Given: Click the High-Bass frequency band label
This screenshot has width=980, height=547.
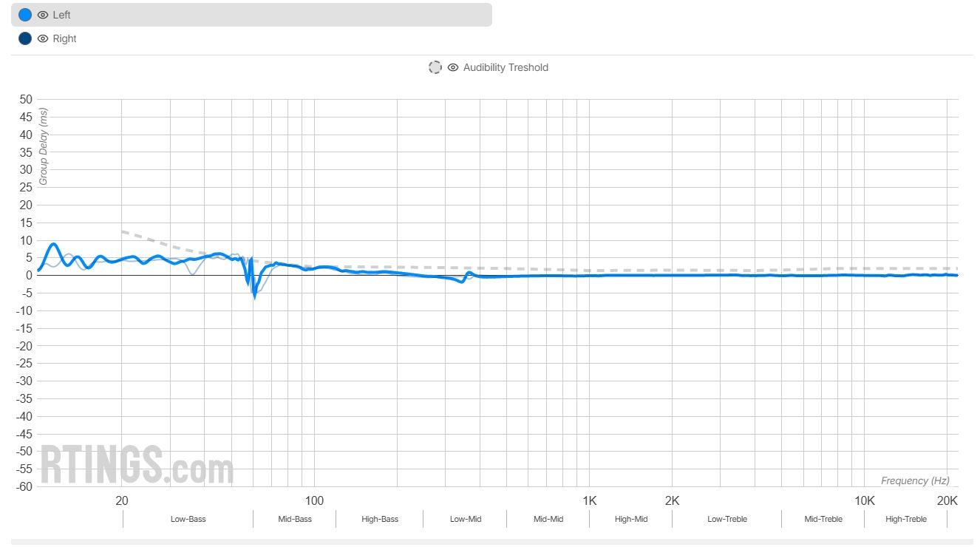Looking at the screenshot, I should [380, 519].
